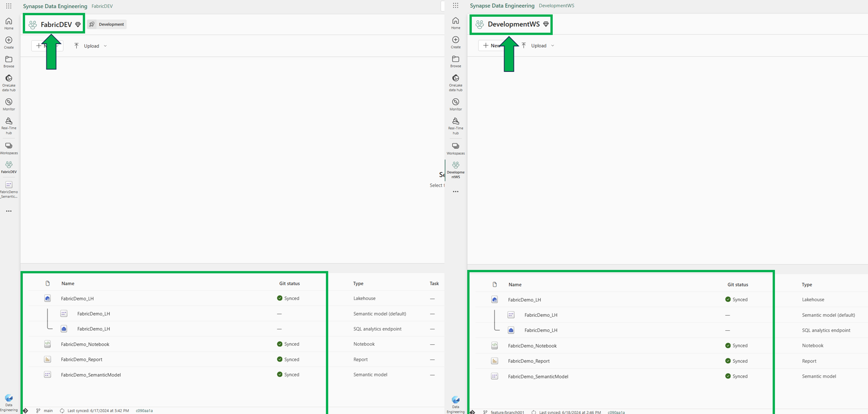Open FabricDemo_LH Lakehouse in DevelopmentWS list
This screenshot has width=868, height=414.
524,300
